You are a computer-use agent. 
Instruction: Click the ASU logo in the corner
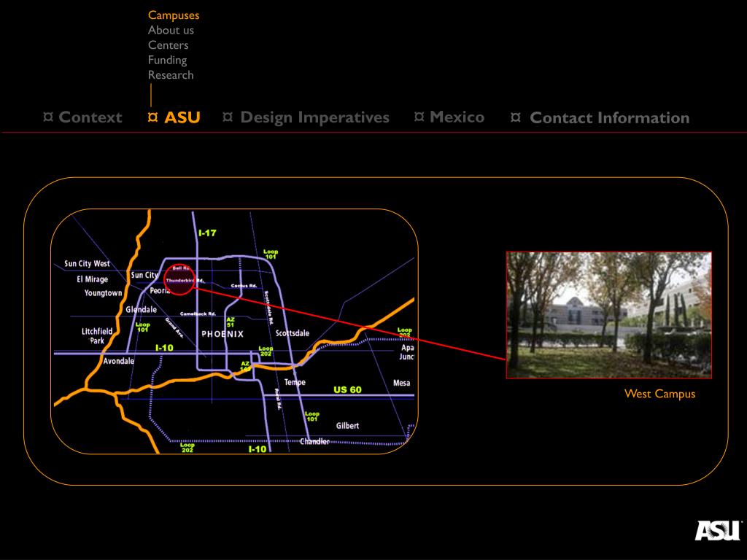[x=718, y=531]
